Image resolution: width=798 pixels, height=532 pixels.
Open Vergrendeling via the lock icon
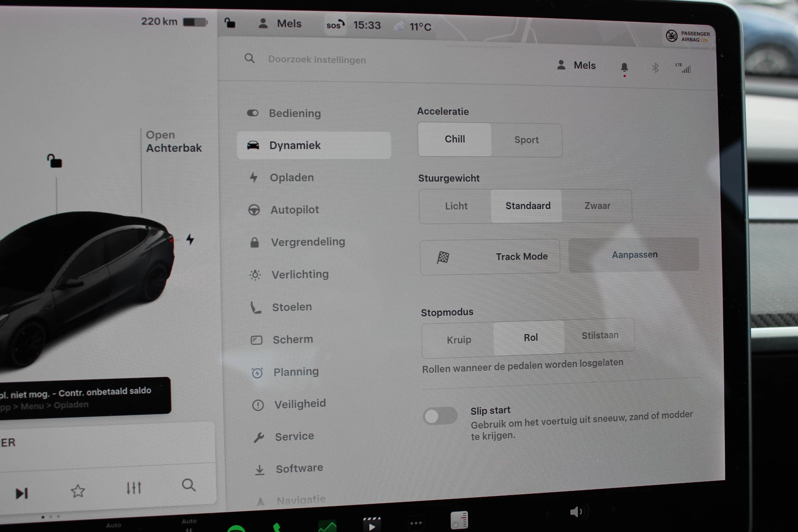coord(255,241)
